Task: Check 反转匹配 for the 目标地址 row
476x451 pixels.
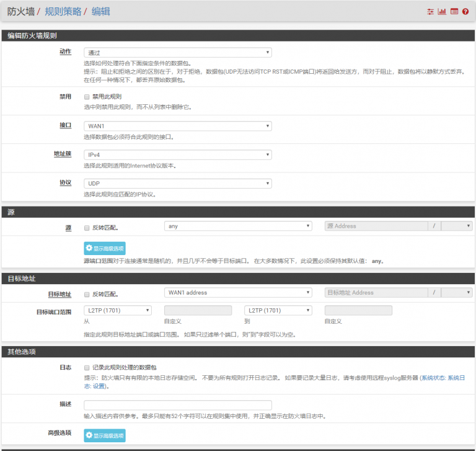Action: click(x=87, y=293)
